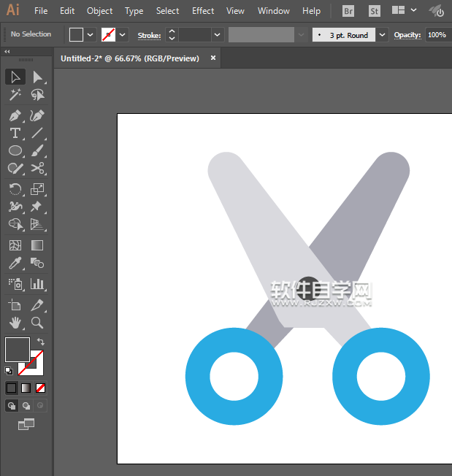
Task: Choose the Ellipse tool
Action: coord(15,151)
